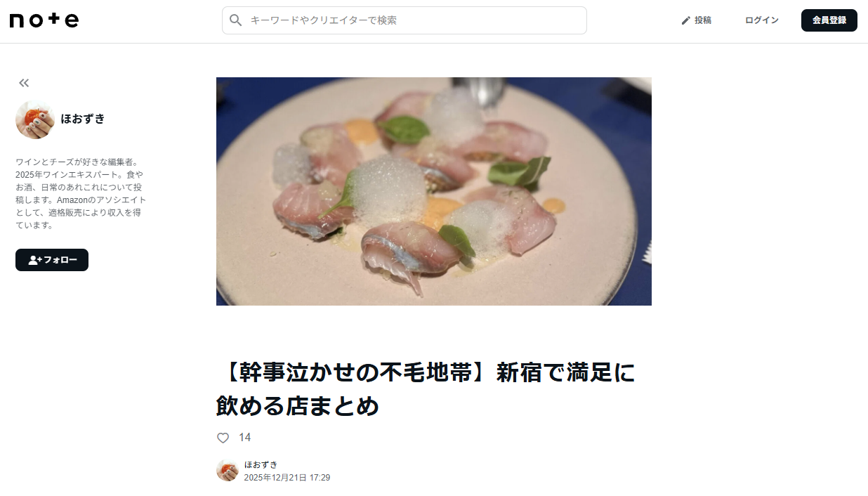Click the small author avatar under the title
Viewport: 868px width, 496px height.
(x=228, y=471)
